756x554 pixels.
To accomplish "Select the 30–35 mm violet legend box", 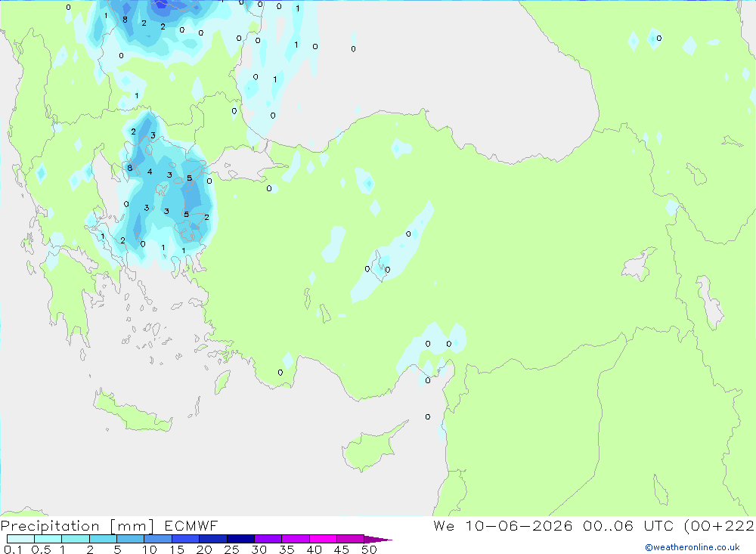I will pos(268,539).
